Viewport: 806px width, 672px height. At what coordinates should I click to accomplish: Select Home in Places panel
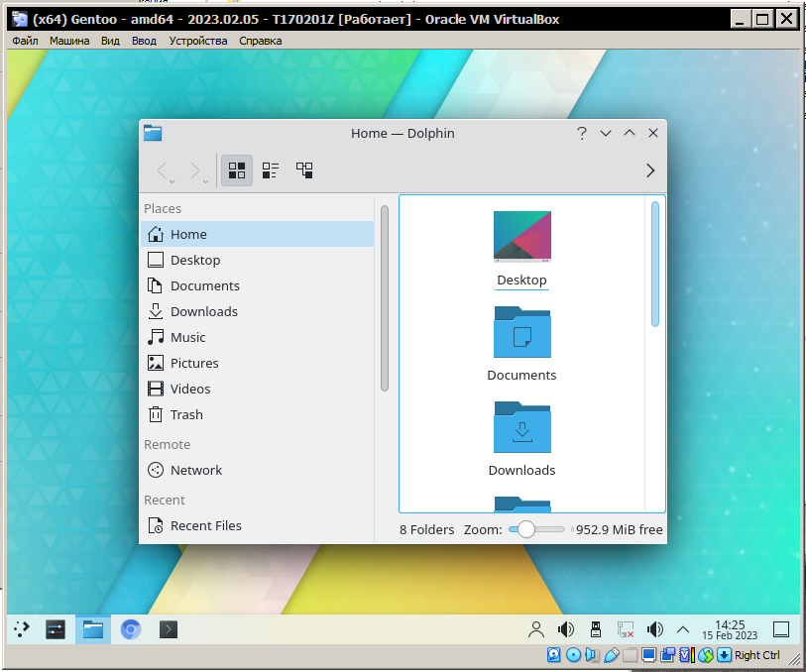[258, 234]
